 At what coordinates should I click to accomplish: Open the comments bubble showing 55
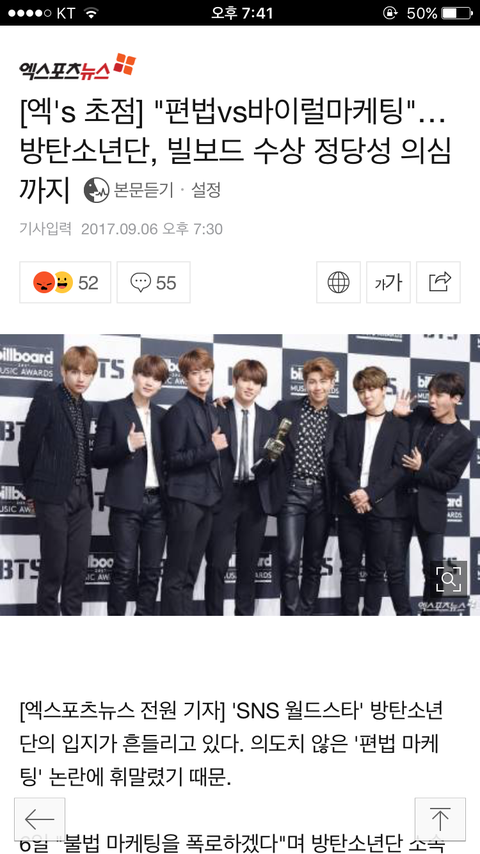click(154, 282)
